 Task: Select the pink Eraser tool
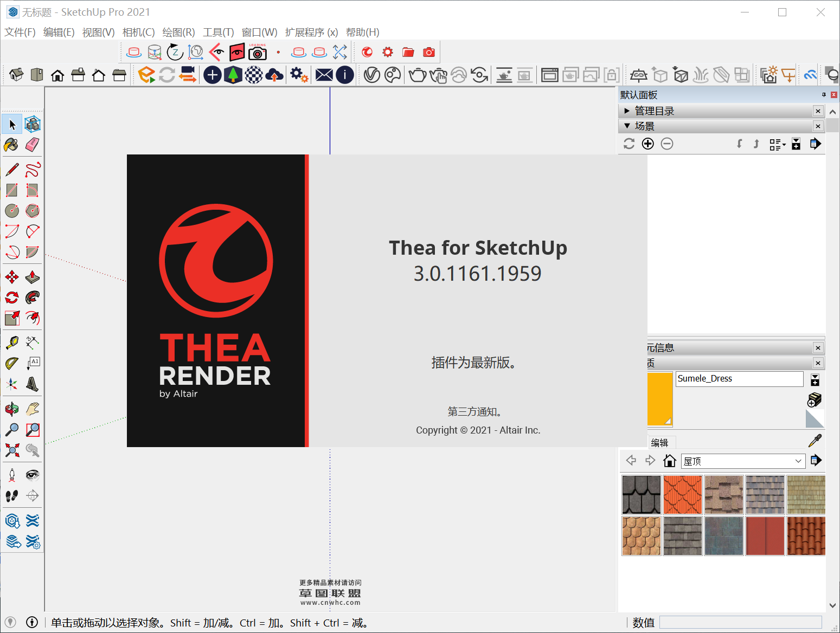tap(33, 145)
